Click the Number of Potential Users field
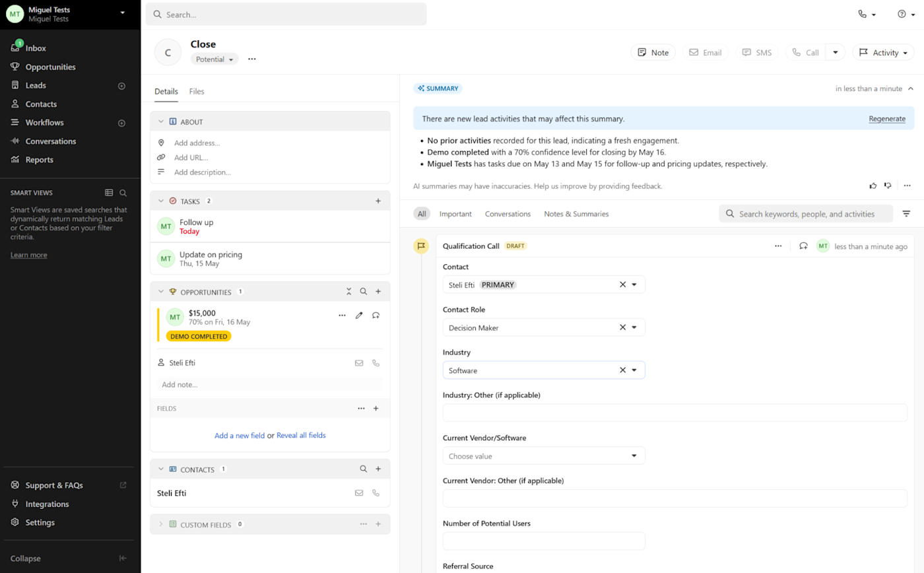924x573 pixels. click(544, 541)
